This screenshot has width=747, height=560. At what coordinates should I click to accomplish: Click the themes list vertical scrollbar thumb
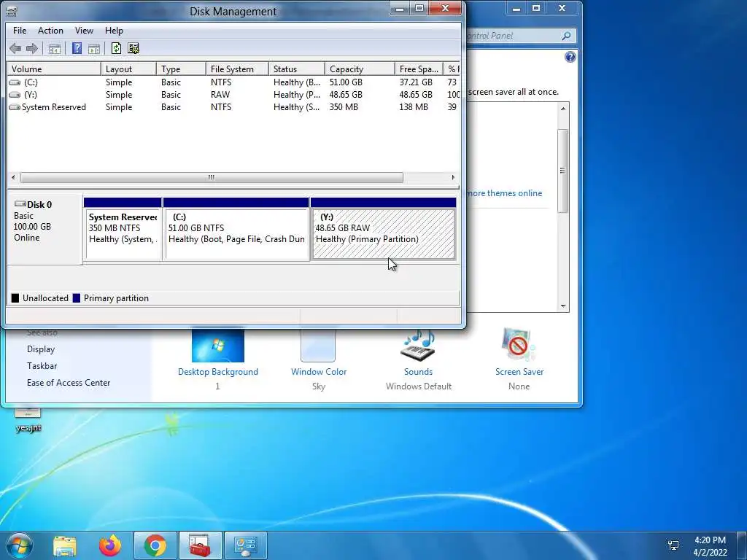pyautogui.click(x=563, y=171)
